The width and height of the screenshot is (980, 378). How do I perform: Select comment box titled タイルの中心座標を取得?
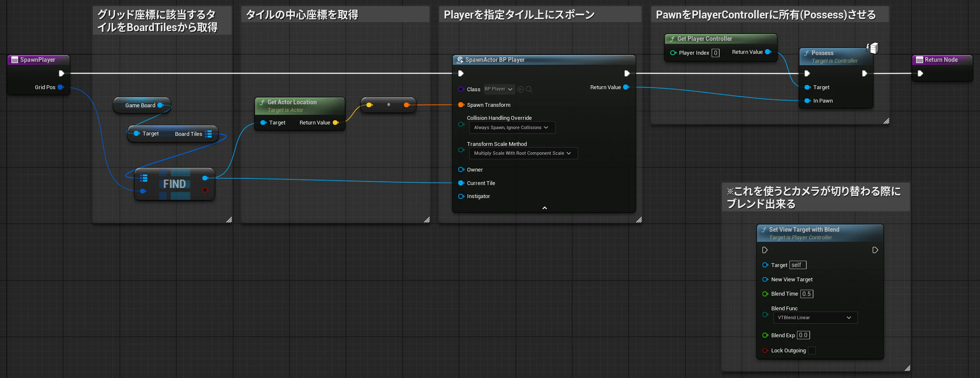click(x=335, y=15)
